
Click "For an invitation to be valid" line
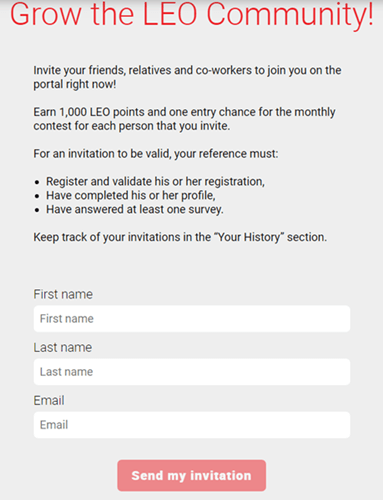(x=156, y=154)
